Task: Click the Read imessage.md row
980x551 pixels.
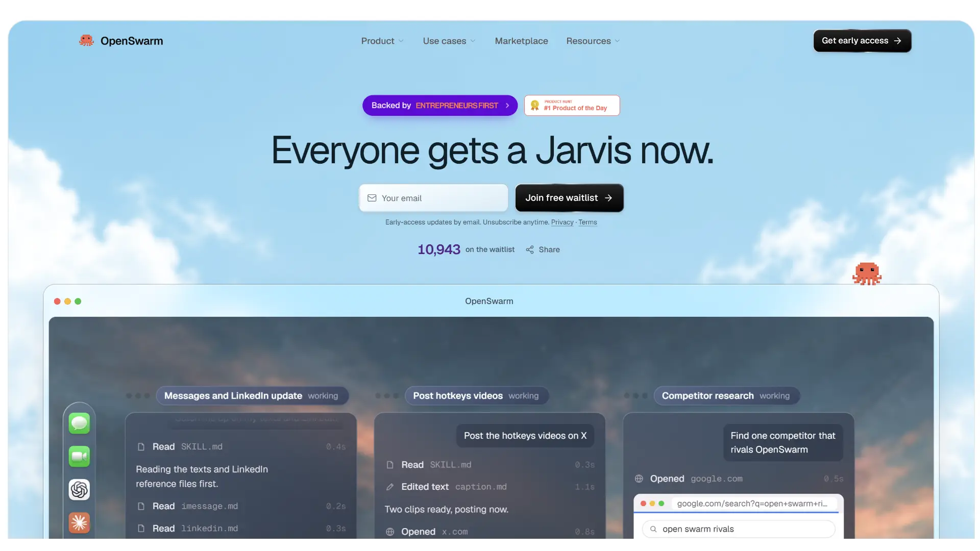Action: coord(241,506)
